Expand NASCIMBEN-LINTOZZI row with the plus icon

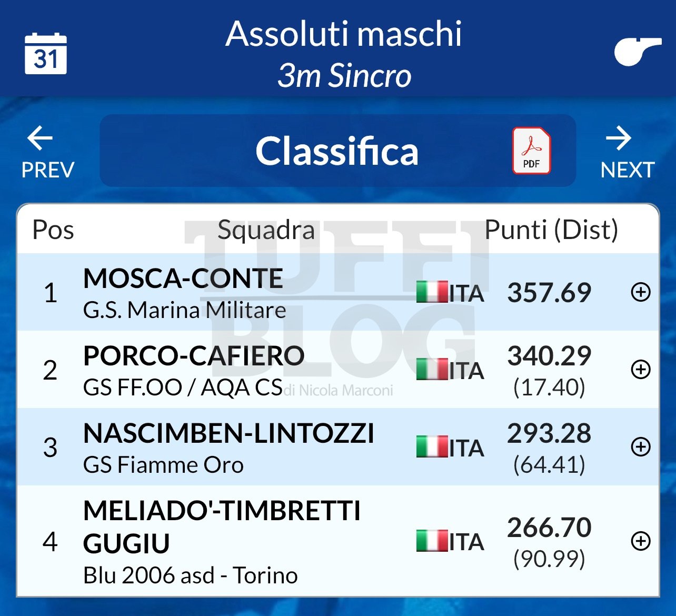point(641,446)
